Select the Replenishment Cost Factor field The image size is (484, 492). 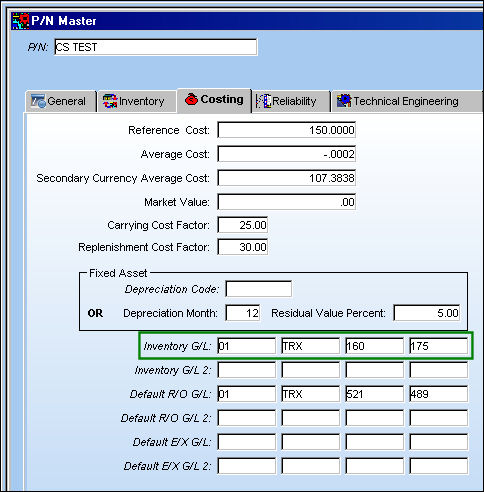(x=243, y=247)
